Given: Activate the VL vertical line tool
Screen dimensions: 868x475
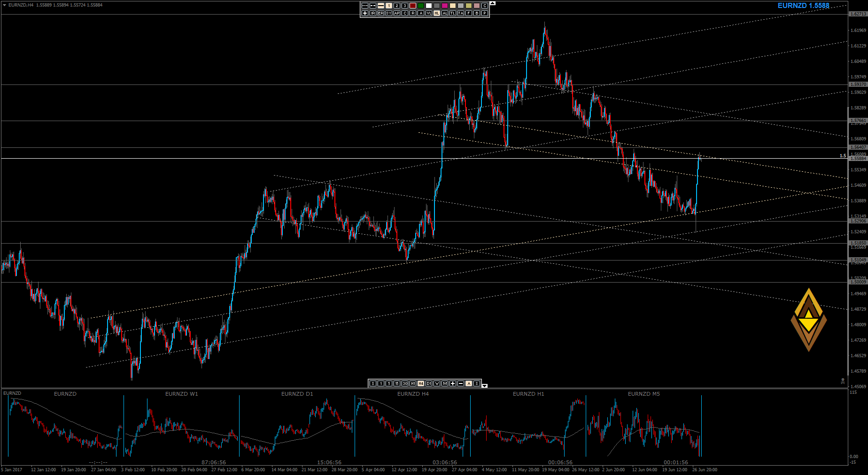Looking at the screenshot, I should [429, 13].
